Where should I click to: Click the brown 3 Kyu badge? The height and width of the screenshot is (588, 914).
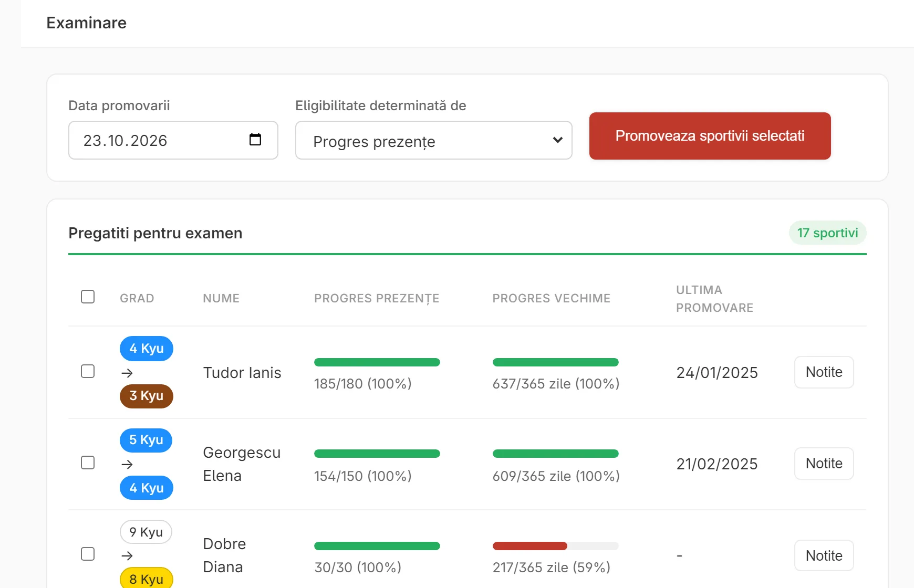click(147, 396)
